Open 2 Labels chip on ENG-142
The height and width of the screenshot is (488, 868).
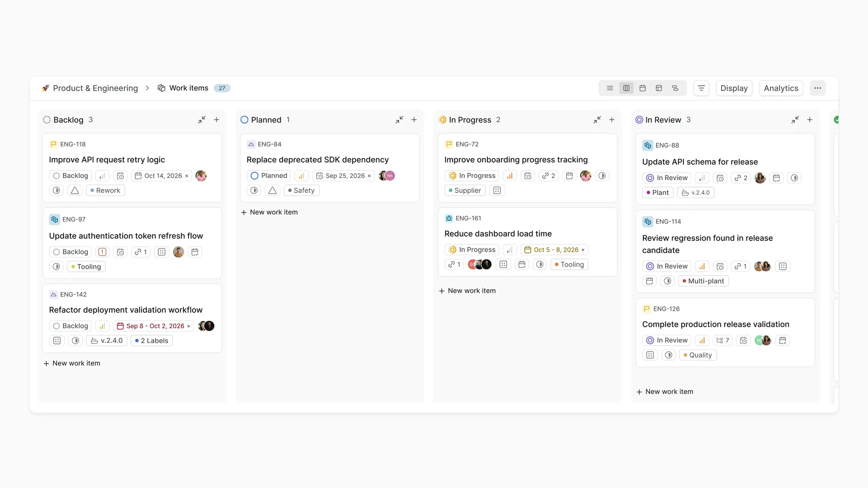(152, 341)
